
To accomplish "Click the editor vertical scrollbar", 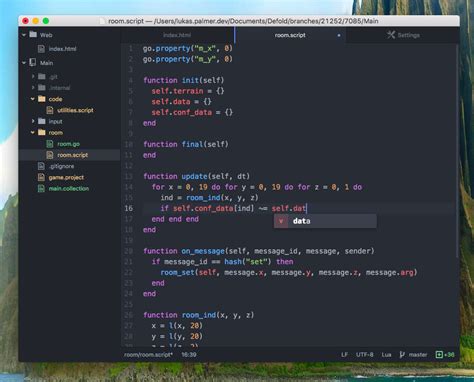I will (x=457, y=150).
